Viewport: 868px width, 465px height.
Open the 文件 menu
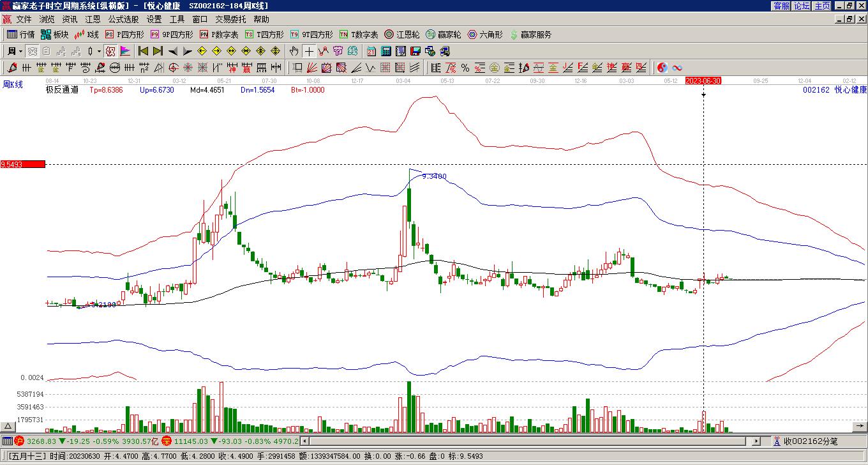(24, 20)
